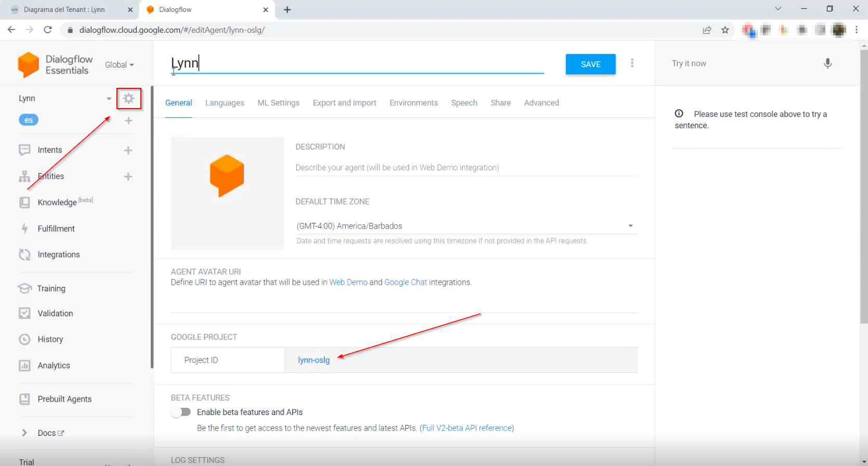The width and height of the screenshot is (868, 466).
Task: Click the Dialogflow Essentials logo
Action: (55, 65)
